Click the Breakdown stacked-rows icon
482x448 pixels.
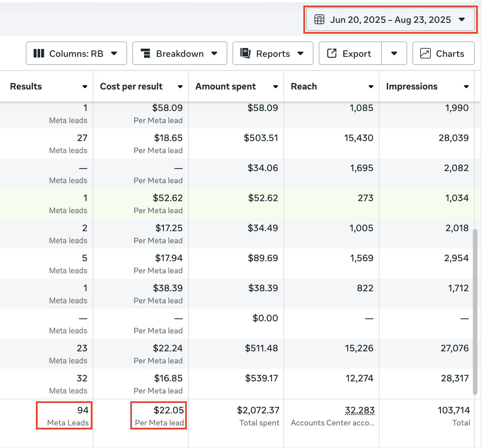pos(145,54)
